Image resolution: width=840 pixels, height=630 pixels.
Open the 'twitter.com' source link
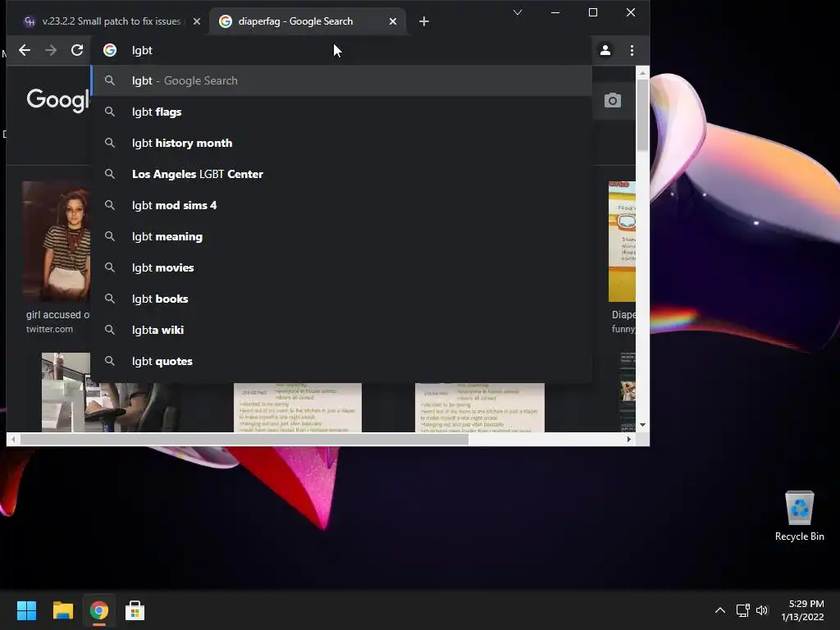pyautogui.click(x=49, y=329)
